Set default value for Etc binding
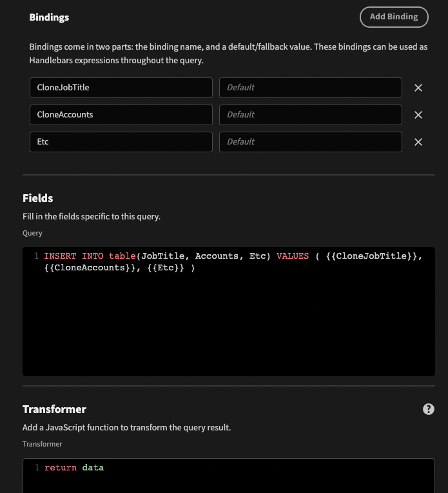The width and height of the screenshot is (448, 493). coord(311,142)
